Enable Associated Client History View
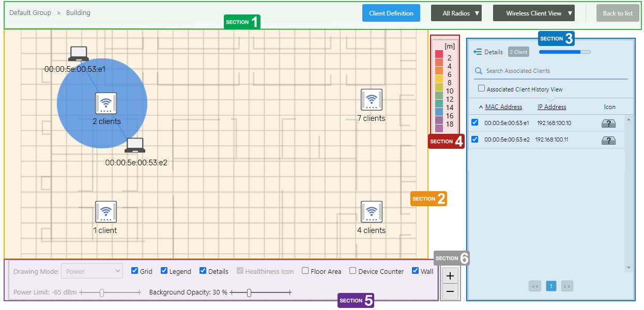The height and width of the screenshot is (310, 644). tap(482, 88)
